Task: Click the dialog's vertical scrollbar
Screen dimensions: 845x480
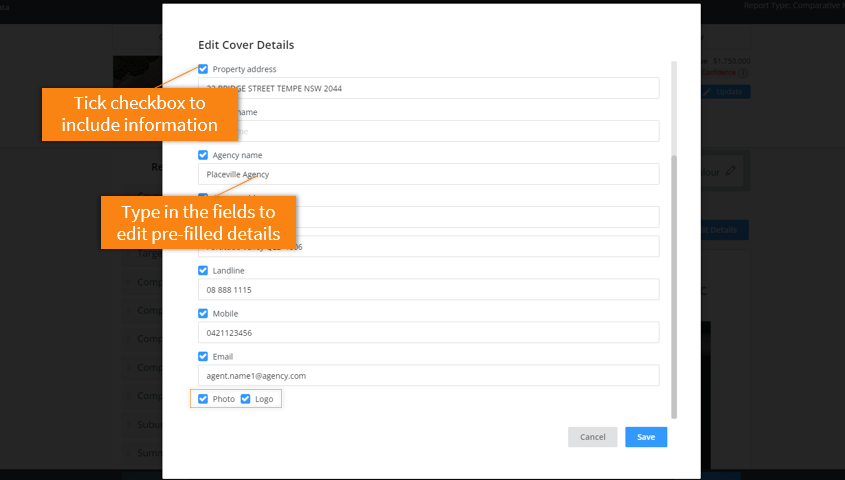Action: (674, 287)
